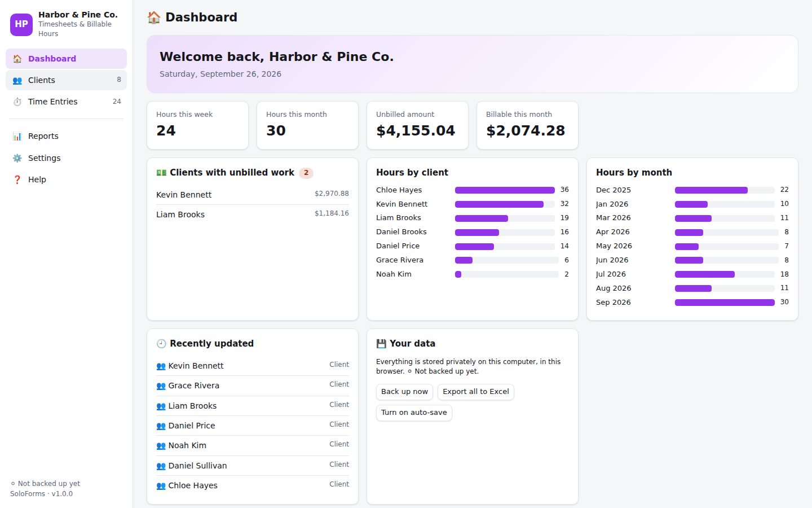Click the clock icon beside Recently updated
This screenshot has width=812, height=508.
coord(161,344)
